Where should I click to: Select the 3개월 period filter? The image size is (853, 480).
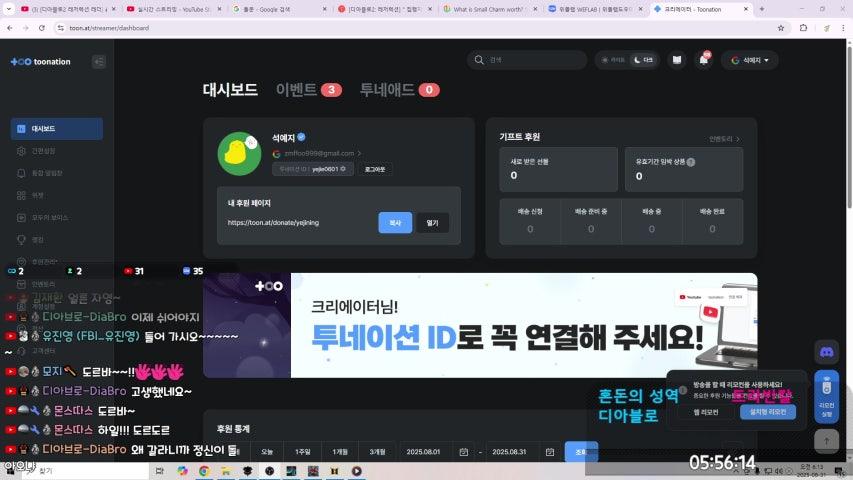[x=378, y=452]
